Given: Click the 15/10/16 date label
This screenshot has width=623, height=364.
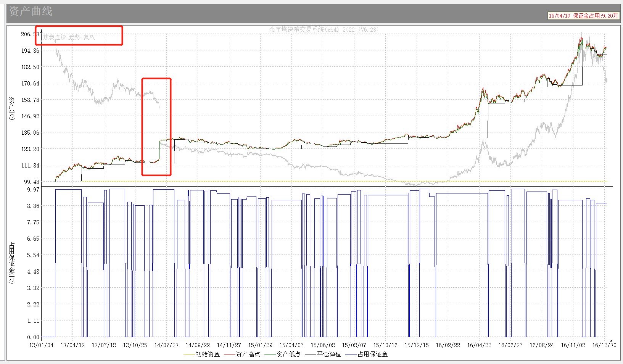Looking at the screenshot, I should pyautogui.click(x=385, y=345).
